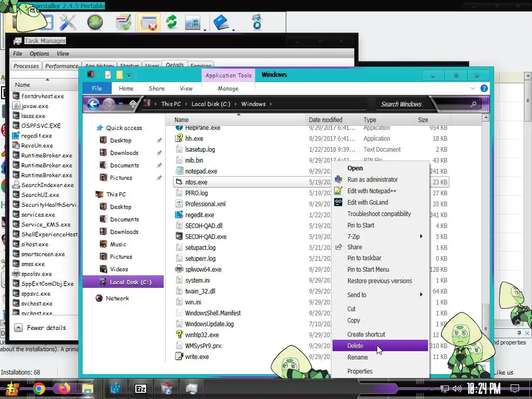Click the Explorer back arrow button
This screenshot has height=399, width=532.
tap(94, 104)
